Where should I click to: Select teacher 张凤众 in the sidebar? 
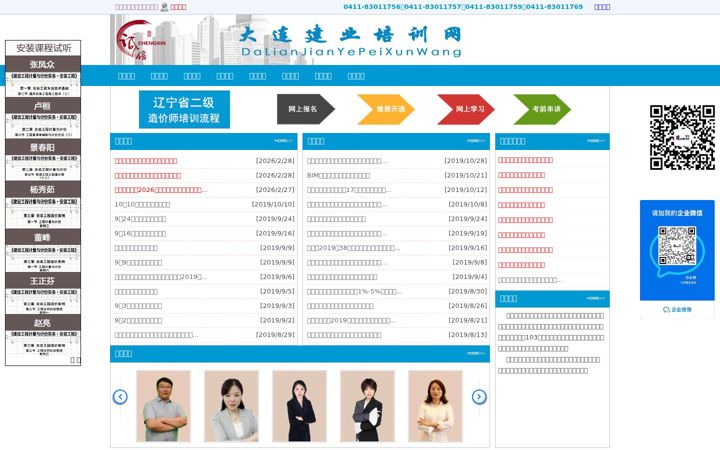(43, 64)
